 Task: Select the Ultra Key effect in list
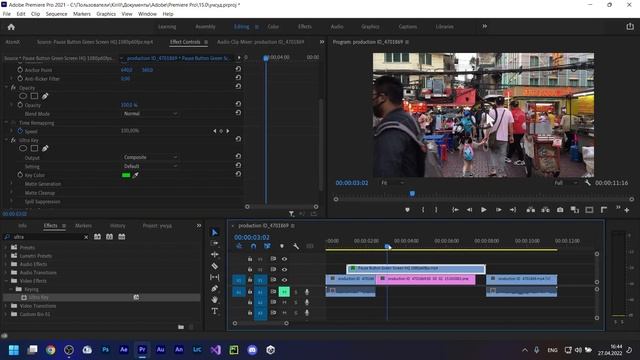tap(39, 298)
